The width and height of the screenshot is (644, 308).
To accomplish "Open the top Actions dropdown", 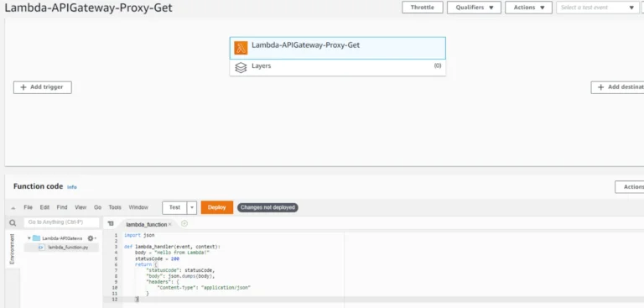I will (528, 8).
